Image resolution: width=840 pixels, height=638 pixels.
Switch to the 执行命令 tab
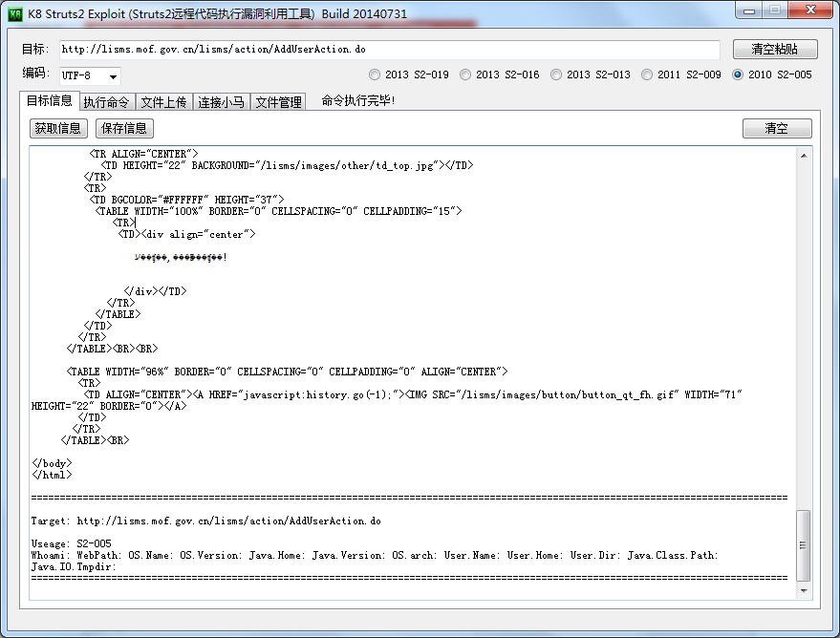point(106,102)
